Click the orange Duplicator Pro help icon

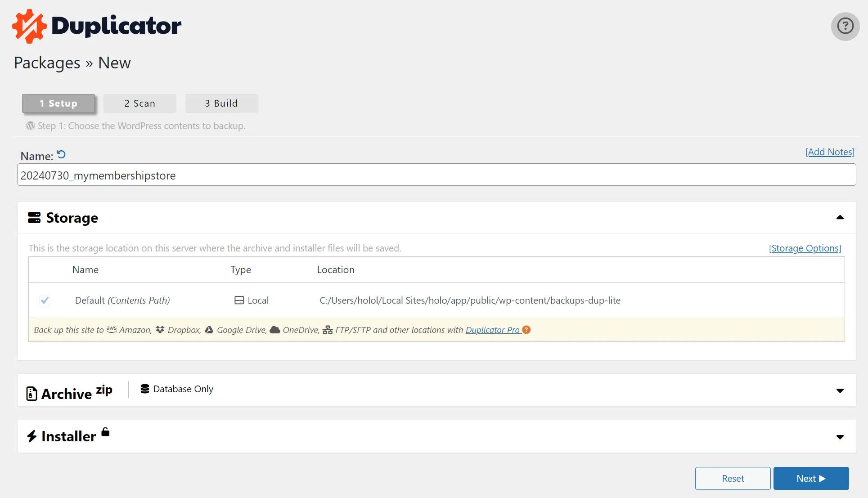coord(526,330)
